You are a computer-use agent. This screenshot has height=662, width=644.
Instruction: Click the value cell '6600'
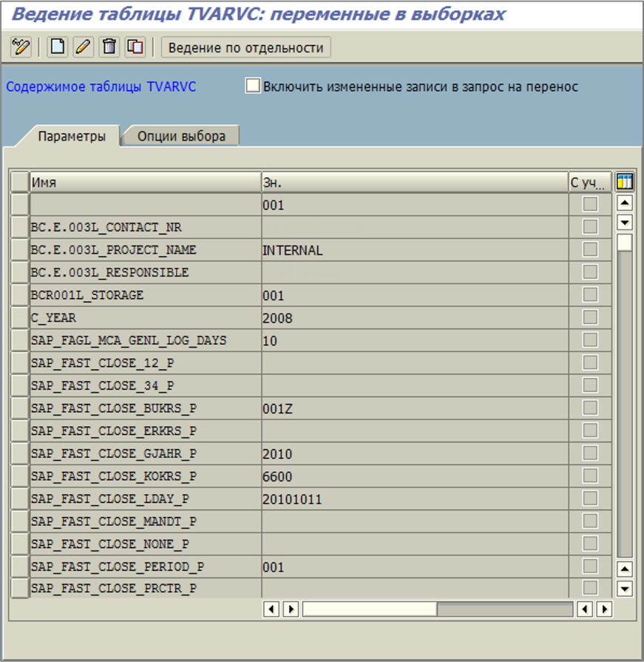tap(415, 476)
